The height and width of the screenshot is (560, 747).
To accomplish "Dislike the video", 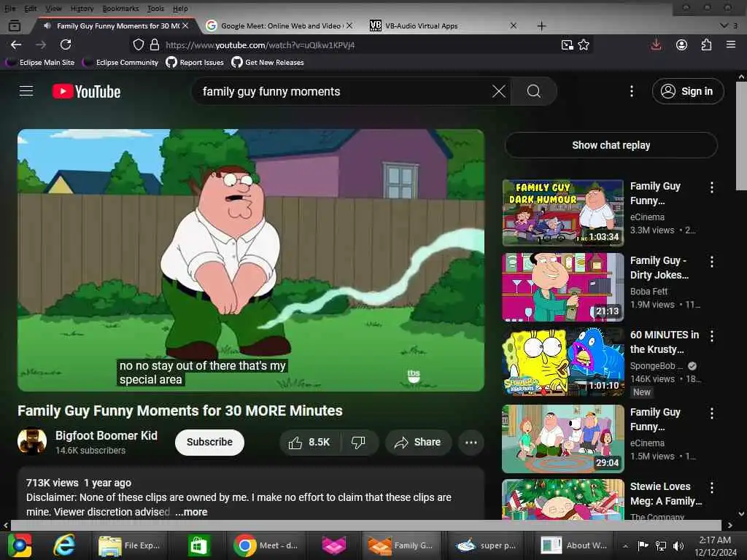I will coord(359,443).
